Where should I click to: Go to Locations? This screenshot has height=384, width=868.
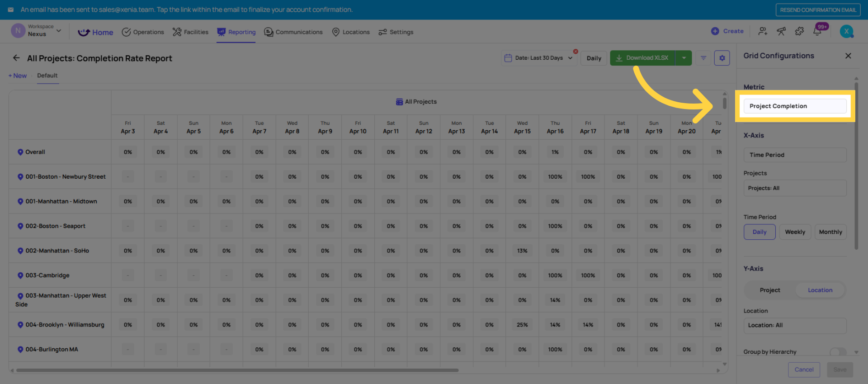351,32
